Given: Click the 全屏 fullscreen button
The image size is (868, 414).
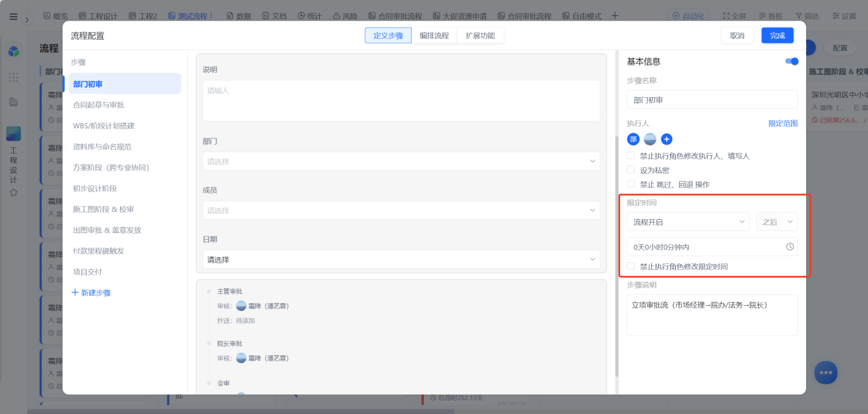Looking at the screenshot, I should [734, 15].
